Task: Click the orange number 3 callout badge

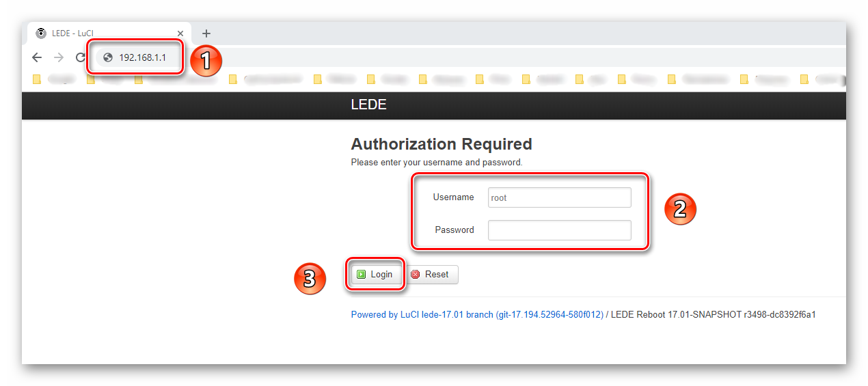Action: [310, 279]
